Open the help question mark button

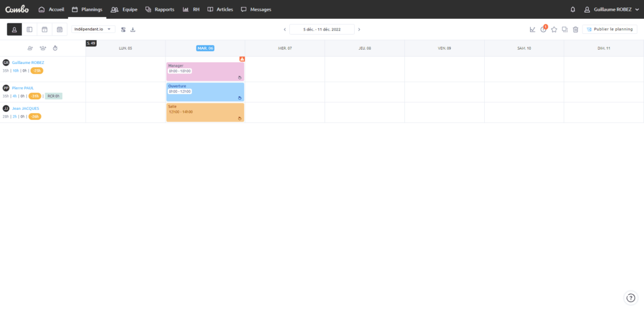(630, 298)
